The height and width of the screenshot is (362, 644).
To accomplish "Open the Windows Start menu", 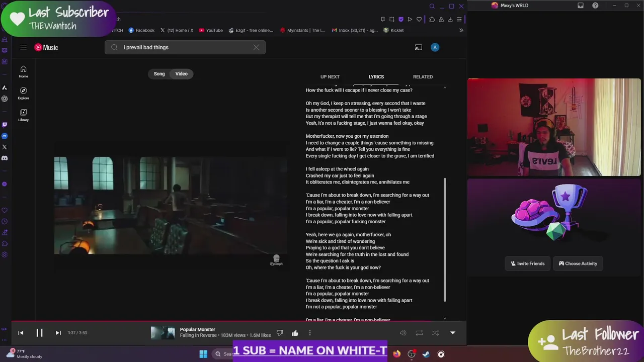I will (x=203, y=354).
